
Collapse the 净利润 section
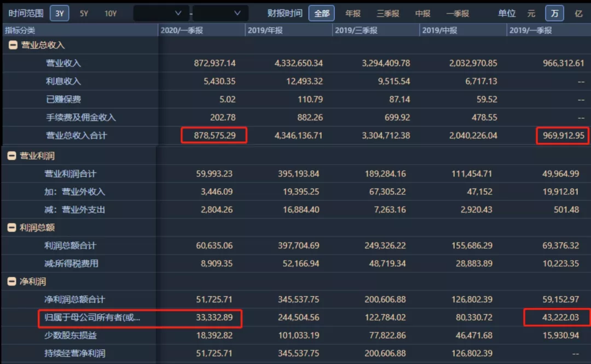click(x=11, y=282)
